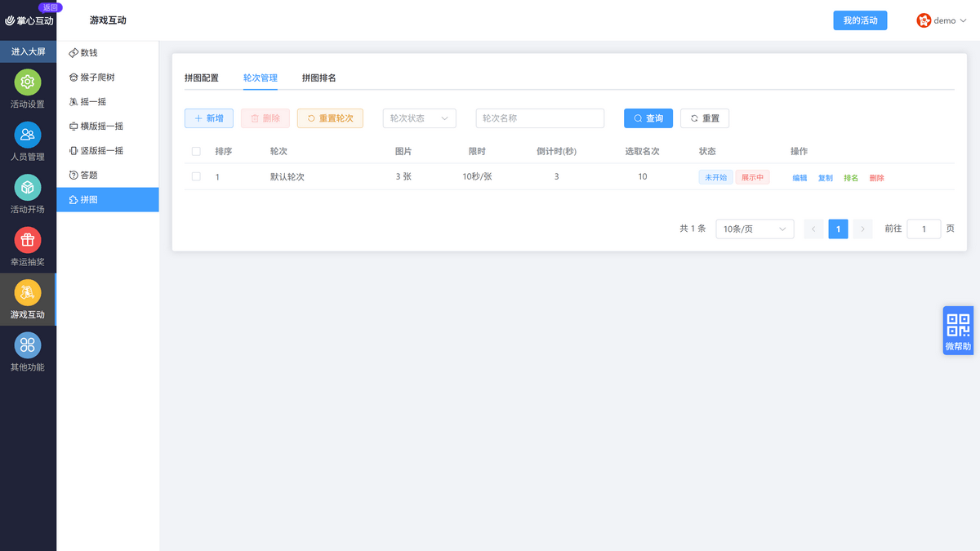Viewport: 980px width, 551px height.
Task: Select page 1 in pagination
Action: click(838, 229)
